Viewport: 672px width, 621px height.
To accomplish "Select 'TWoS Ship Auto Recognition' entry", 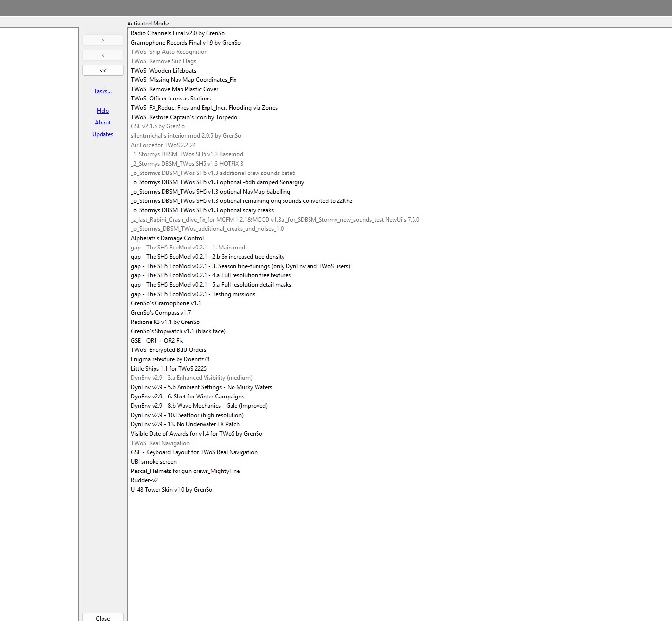I will [x=169, y=52].
